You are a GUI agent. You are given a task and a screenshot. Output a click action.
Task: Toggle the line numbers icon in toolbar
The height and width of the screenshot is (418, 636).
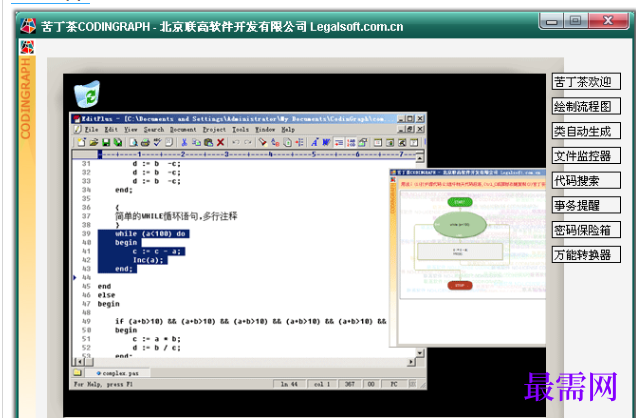(x=351, y=142)
